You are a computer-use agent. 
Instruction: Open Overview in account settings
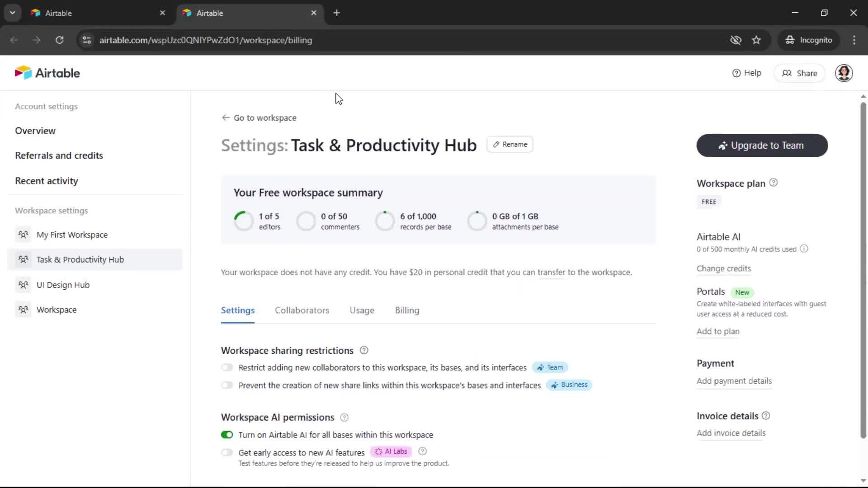pos(35,131)
